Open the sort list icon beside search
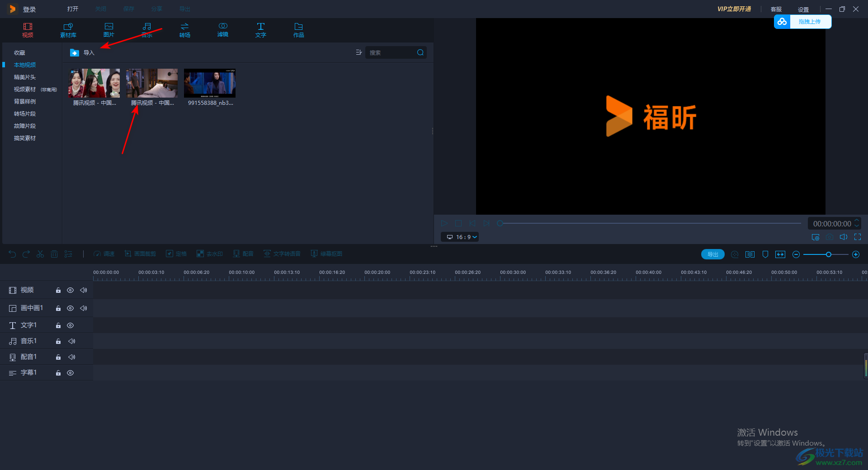This screenshot has width=868, height=470. 359,52
